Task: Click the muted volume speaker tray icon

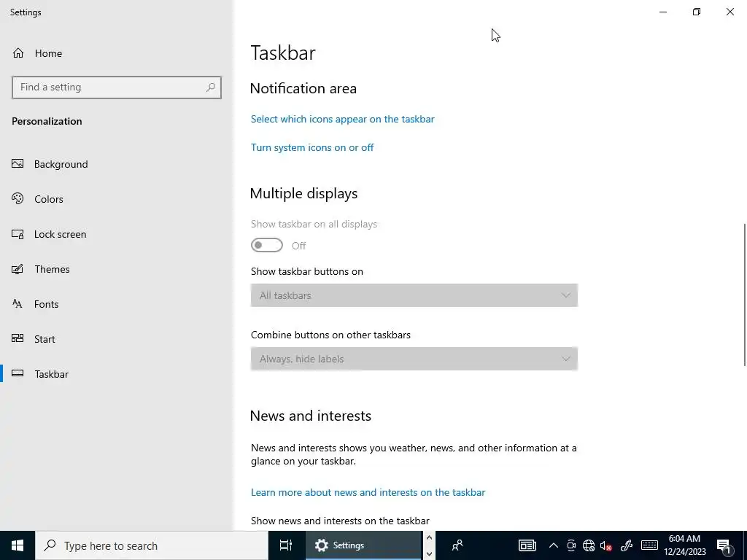Action: click(606, 545)
